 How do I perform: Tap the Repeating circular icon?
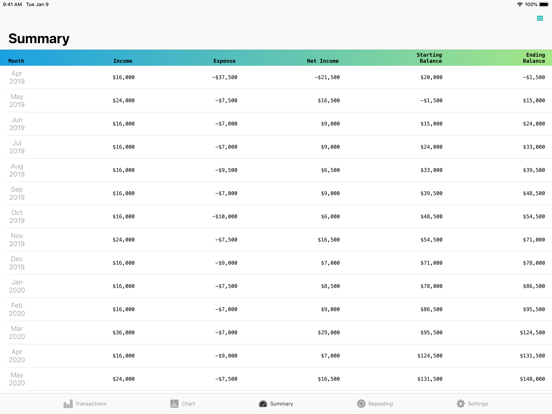click(x=361, y=404)
